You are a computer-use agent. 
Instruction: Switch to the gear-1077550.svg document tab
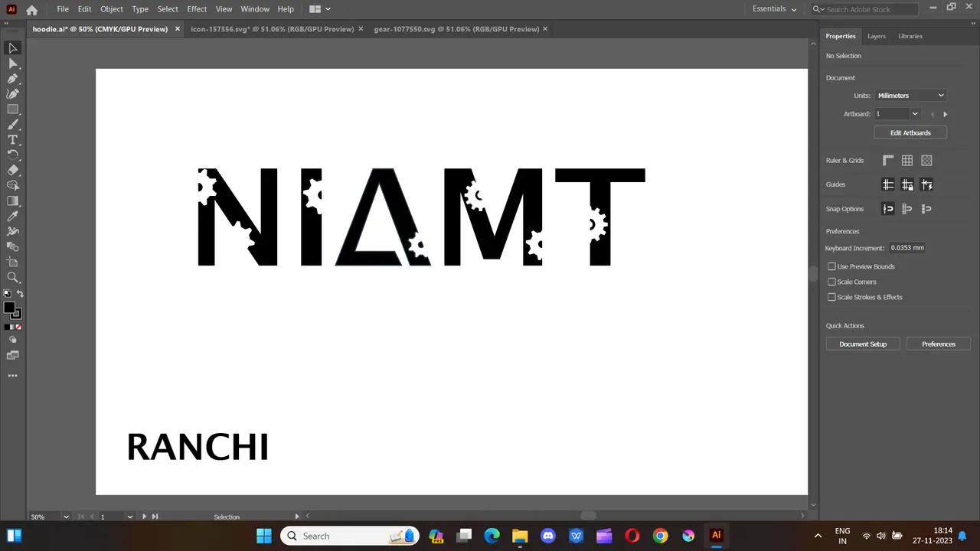(x=456, y=29)
